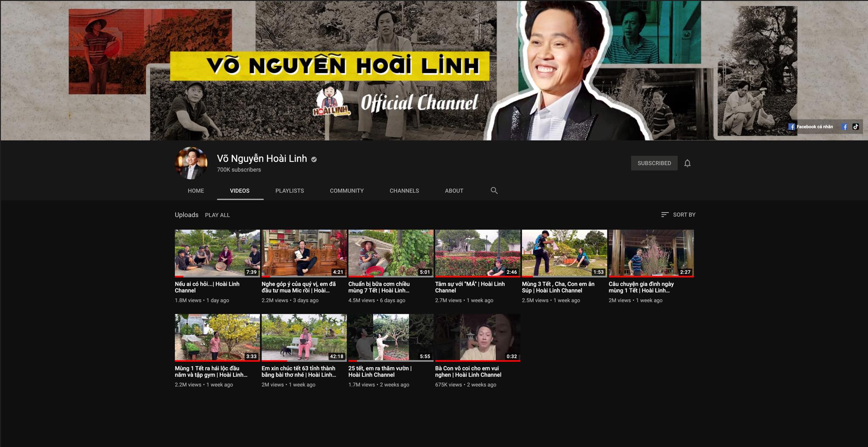Click the '700K subscribers' text
This screenshot has width=868, height=447.
pos(239,170)
